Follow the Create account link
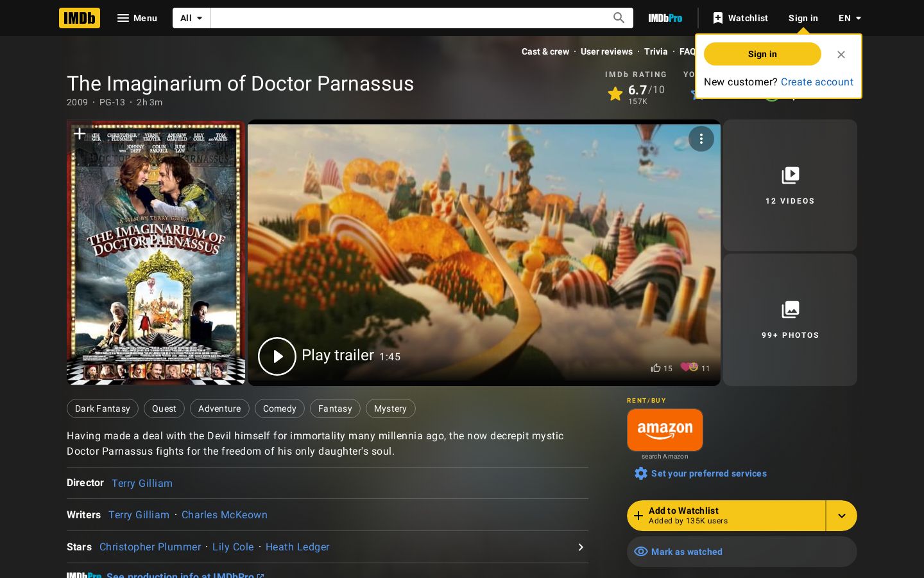 click(x=817, y=82)
